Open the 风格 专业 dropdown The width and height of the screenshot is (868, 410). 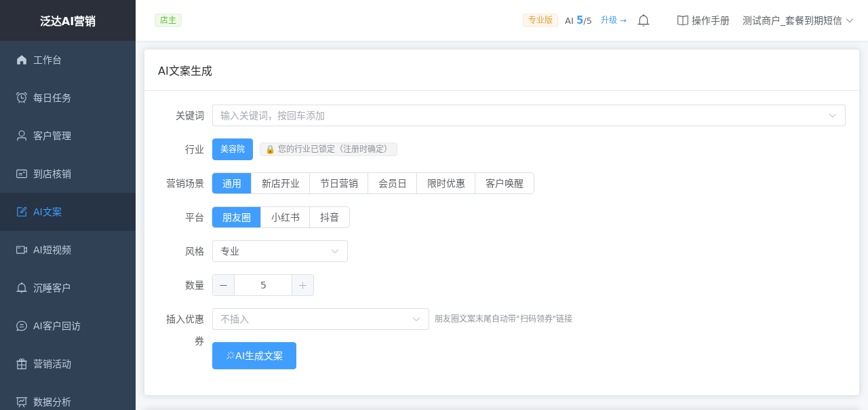(x=280, y=251)
